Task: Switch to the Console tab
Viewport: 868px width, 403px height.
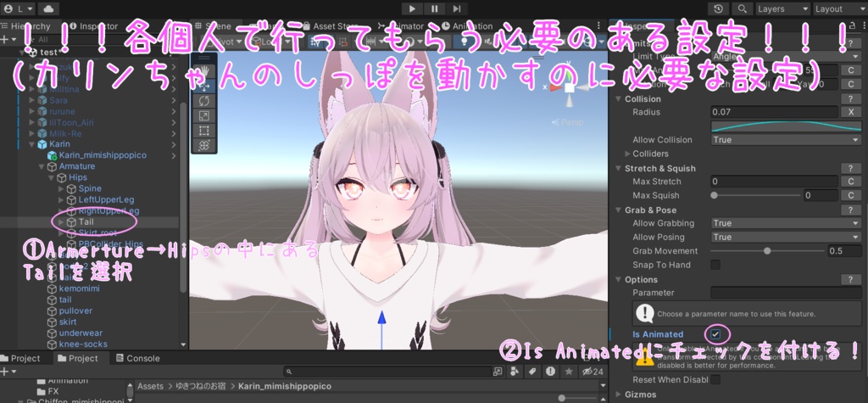Action: coord(138,358)
